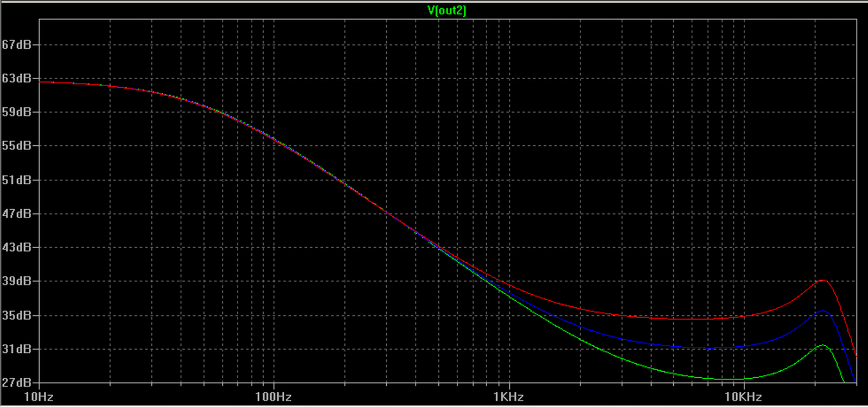868x407 pixels.
Task: Click the 43dB vertical axis label
Action: [x=16, y=247]
